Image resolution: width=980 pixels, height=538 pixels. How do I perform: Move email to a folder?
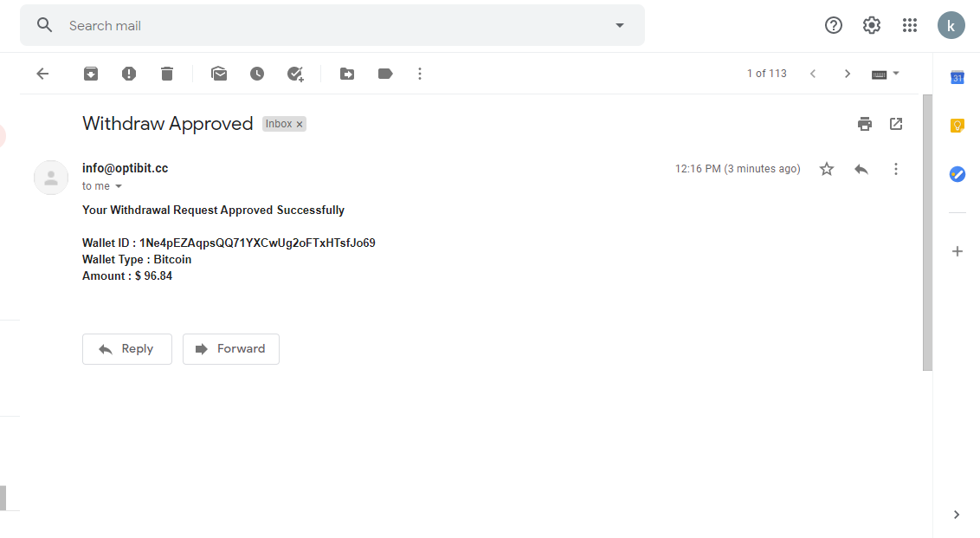click(347, 74)
